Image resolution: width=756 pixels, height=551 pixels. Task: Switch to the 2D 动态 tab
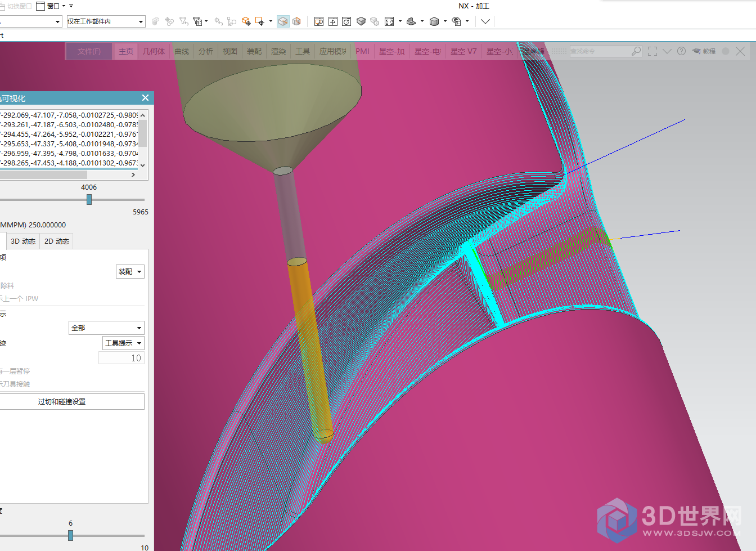pyautogui.click(x=57, y=241)
